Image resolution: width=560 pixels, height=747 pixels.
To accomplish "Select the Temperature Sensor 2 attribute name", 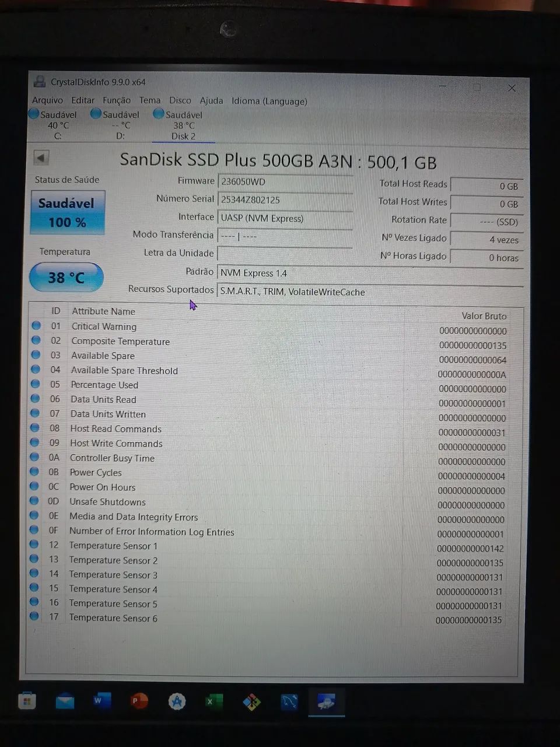I will tap(113, 560).
